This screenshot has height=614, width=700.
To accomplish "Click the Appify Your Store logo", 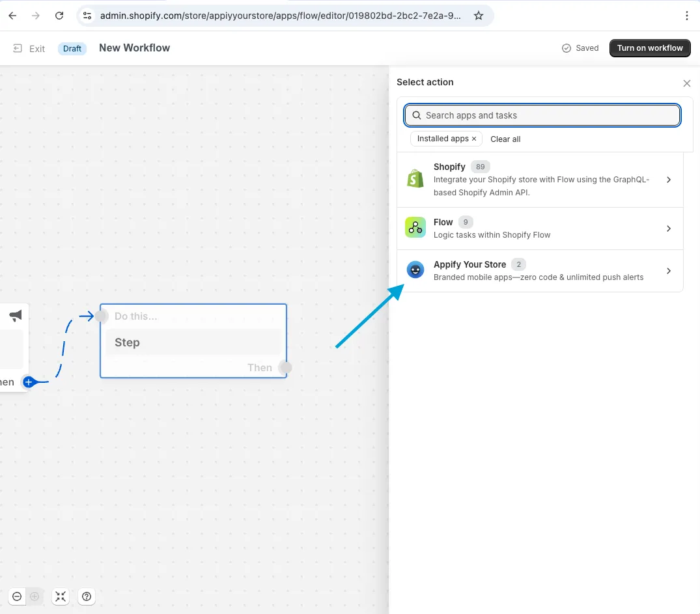I will click(x=415, y=270).
